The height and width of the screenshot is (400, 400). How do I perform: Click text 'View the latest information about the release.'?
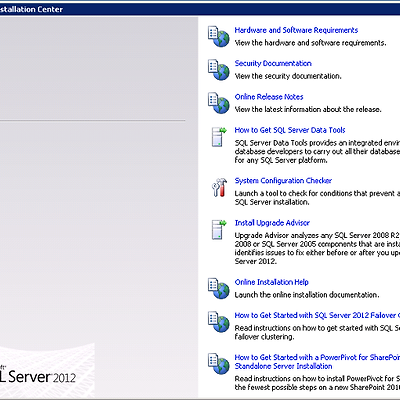click(308, 109)
